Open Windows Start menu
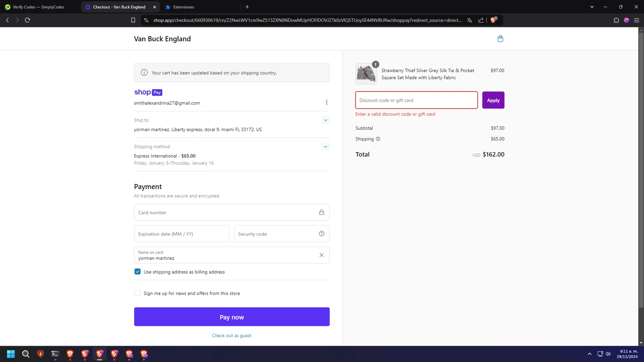The image size is (644, 362). coord(11,354)
